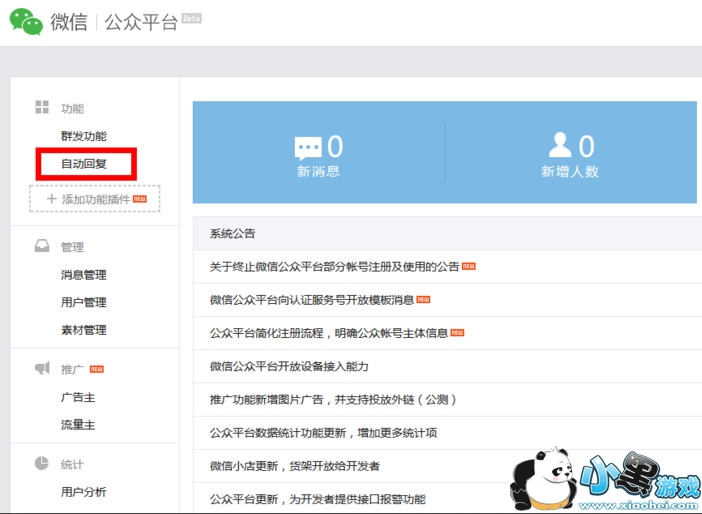Open the 关于终止微信公众平台部分帐号注册 announcement
The width and height of the screenshot is (702, 514).
(334, 267)
